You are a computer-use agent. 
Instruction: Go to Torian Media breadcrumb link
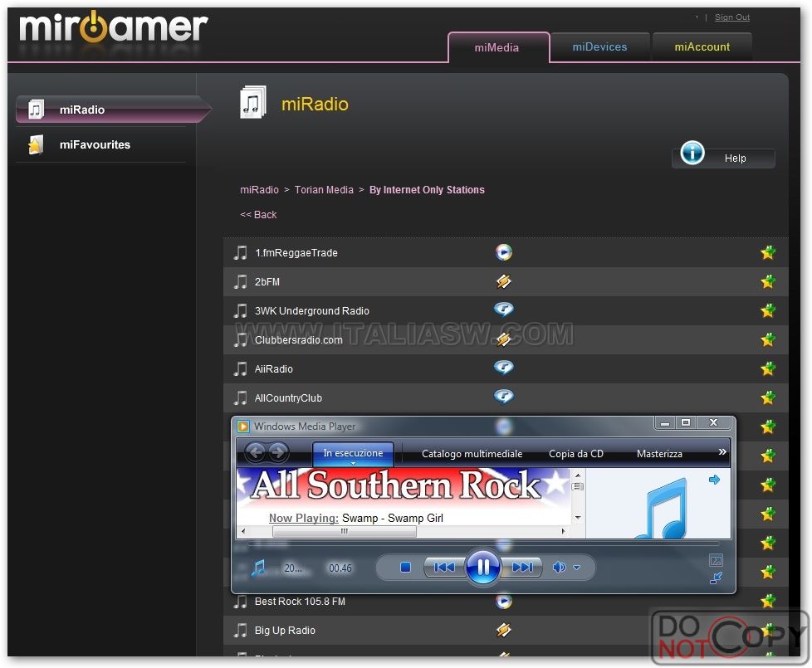(324, 190)
